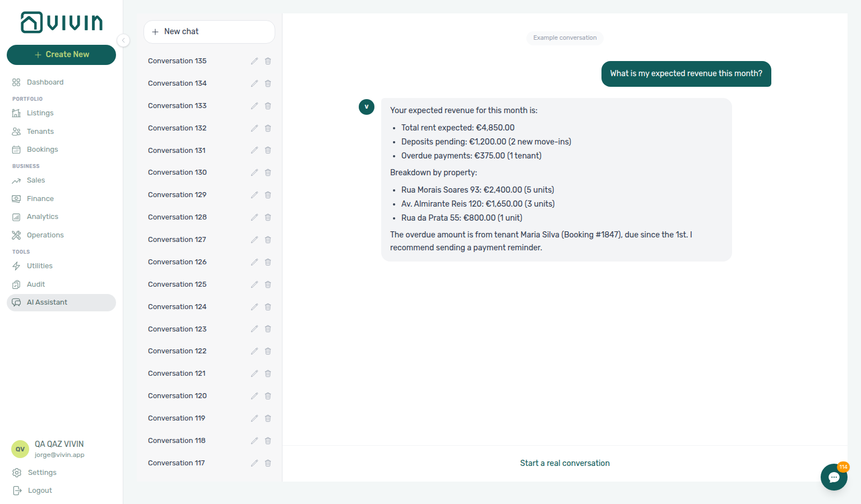Rename Conversation 133
Viewport: 861px width, 504px height.
pyautogui.click(x=254, y=106)
